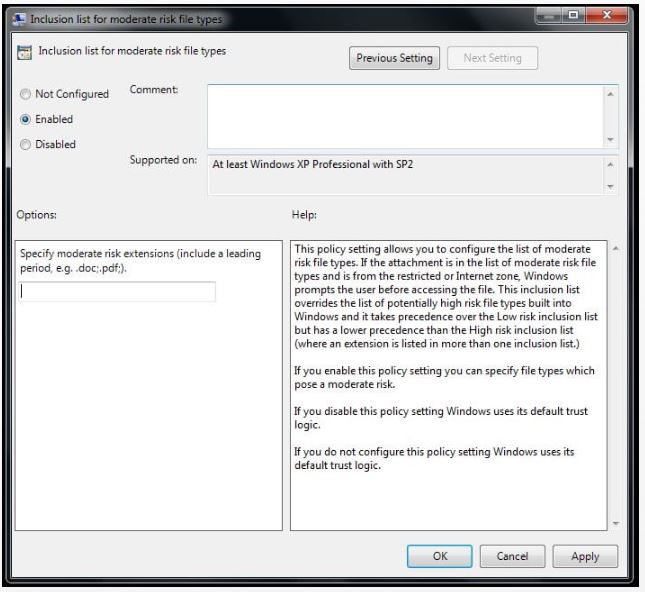Close the dialog with the X button
The width and height of the screenshot is (645, 592).
point(607,15)
